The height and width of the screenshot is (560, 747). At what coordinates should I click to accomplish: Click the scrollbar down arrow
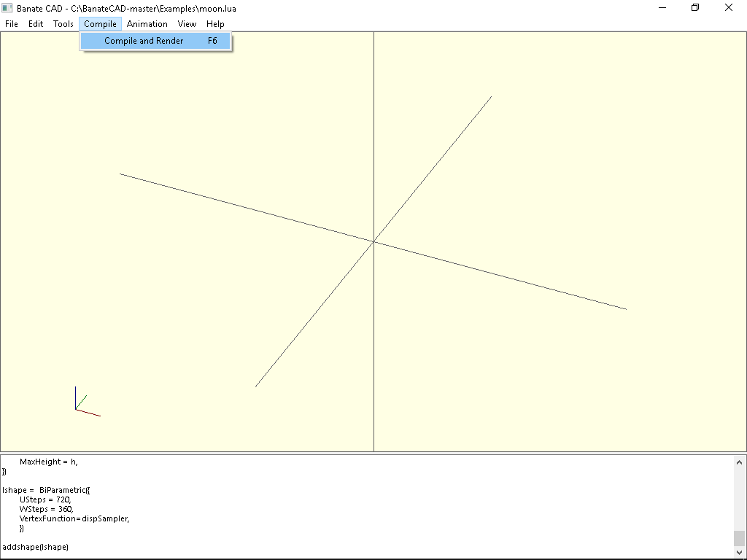(x=738, y=552)
